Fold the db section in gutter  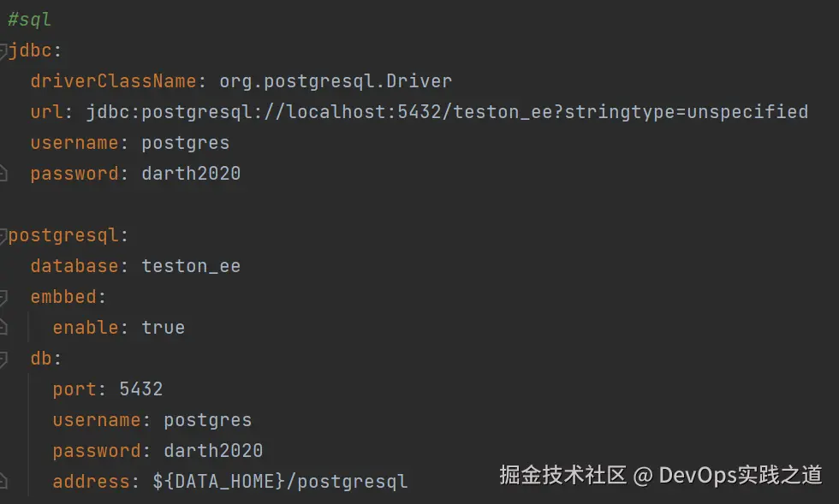3,359
